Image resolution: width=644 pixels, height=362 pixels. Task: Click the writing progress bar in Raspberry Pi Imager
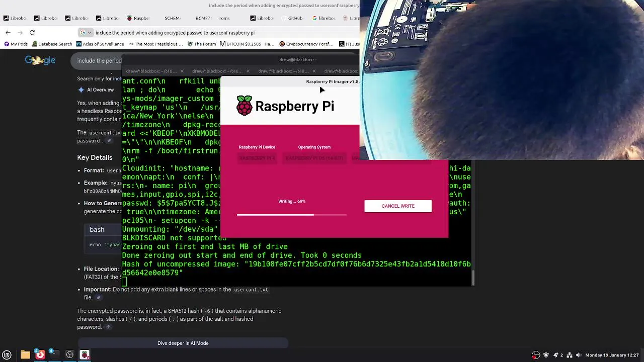tap(292, 215)
